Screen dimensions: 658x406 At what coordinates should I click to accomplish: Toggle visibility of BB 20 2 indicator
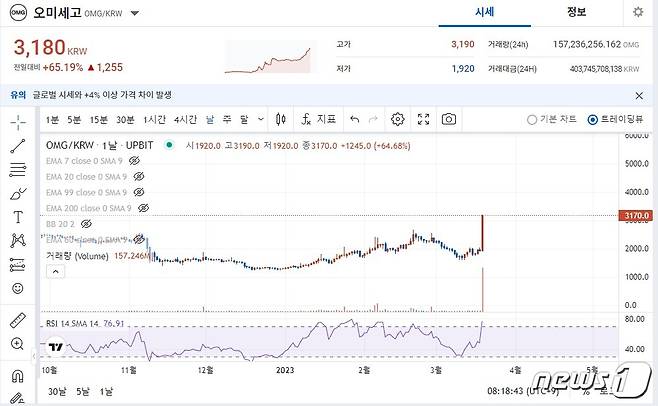click(86, 224)
